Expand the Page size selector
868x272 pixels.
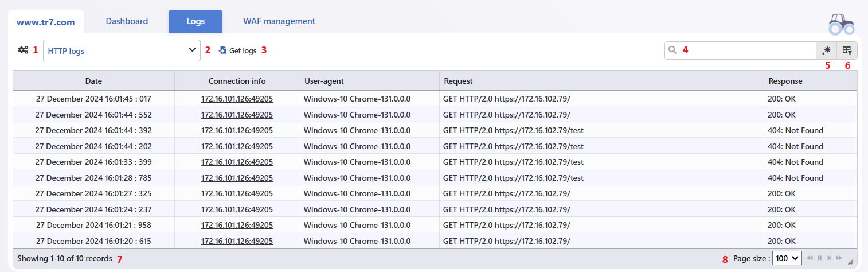point(787,258)
